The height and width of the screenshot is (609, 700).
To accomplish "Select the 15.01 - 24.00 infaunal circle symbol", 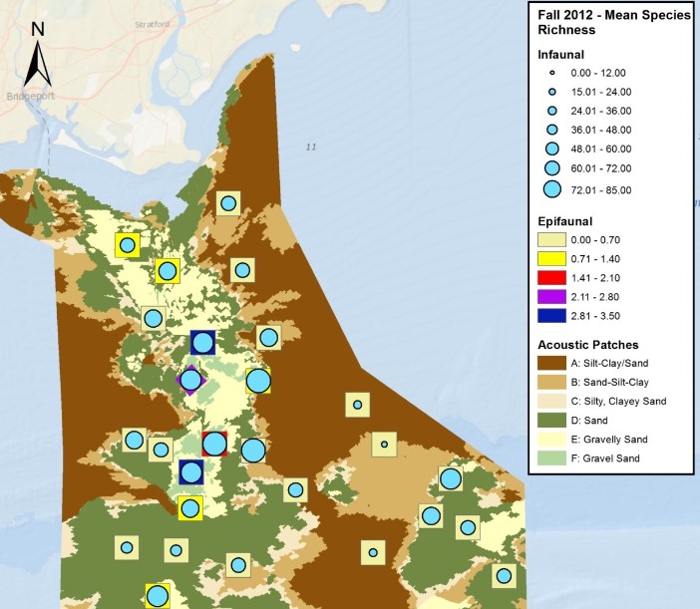I will click(x=552, y=92).
